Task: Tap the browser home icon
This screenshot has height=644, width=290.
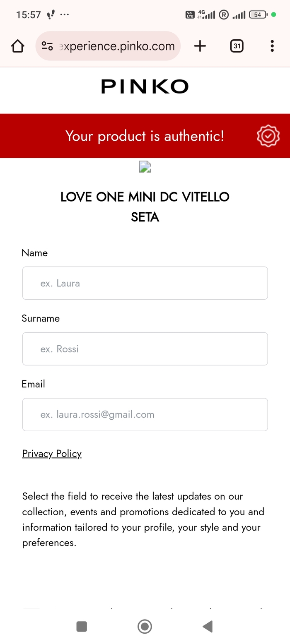Action: pyautogui.click(x=18, y=46)
